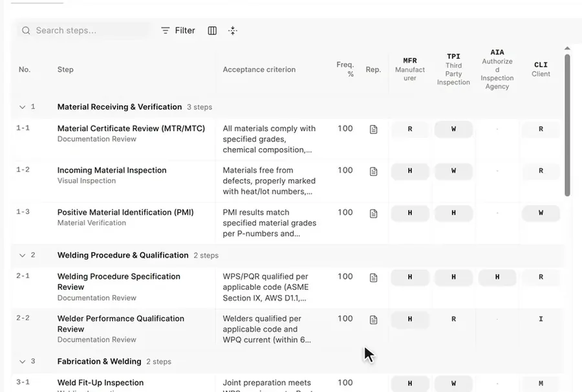This screenshot has width=582, height=392.
Task: Click scrollbar up arrow at top
Action: coord(567,49)
